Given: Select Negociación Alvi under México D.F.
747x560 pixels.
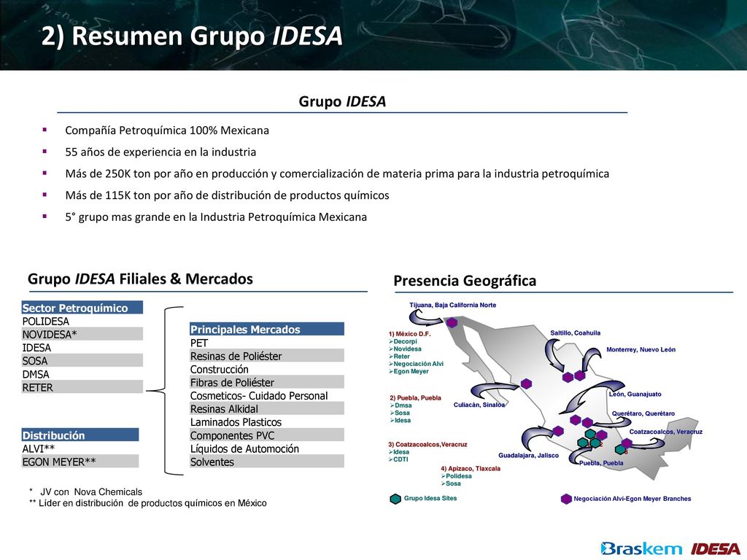Looking at the screenshot, I should [417, 364].
